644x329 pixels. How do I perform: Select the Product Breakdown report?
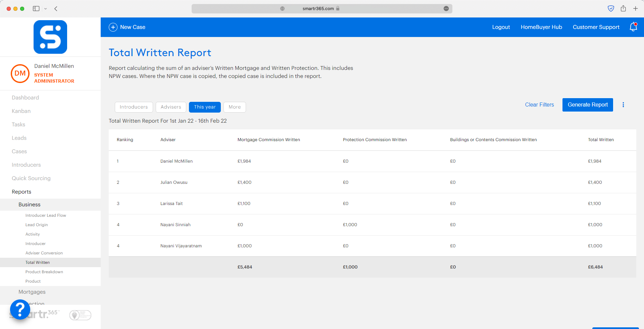(44, 272)
